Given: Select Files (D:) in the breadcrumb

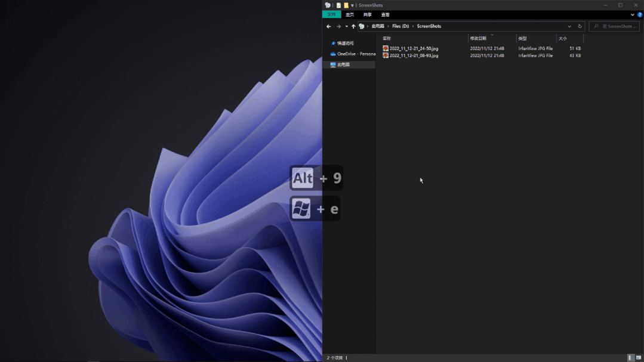Looking at the screenshot, I should pyautogui.click(x=400, y=26).
